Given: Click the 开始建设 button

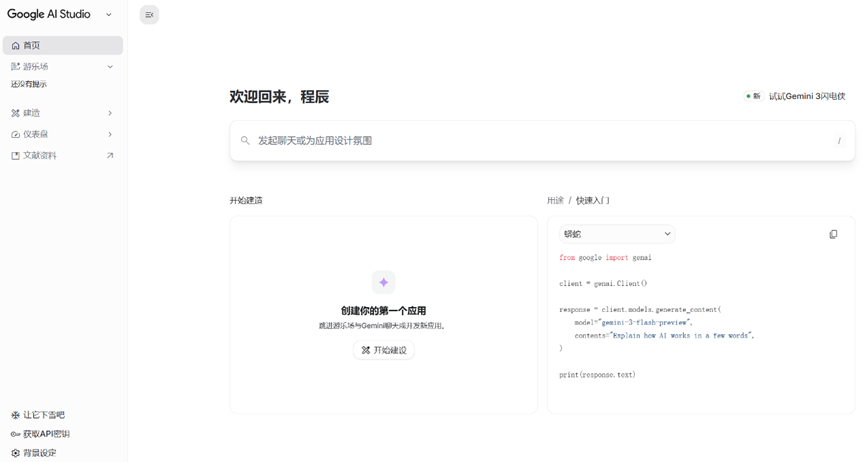Looking at the screenshot, I should click(x=383, y=350).
